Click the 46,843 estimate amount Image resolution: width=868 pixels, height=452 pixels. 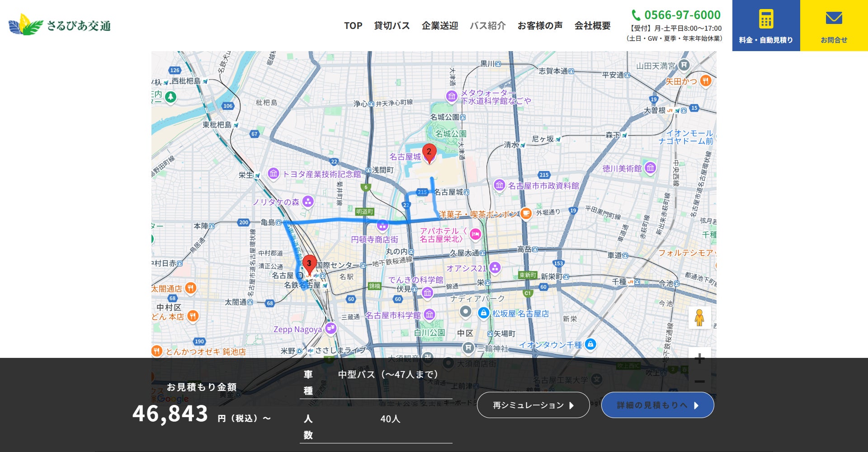170,414
